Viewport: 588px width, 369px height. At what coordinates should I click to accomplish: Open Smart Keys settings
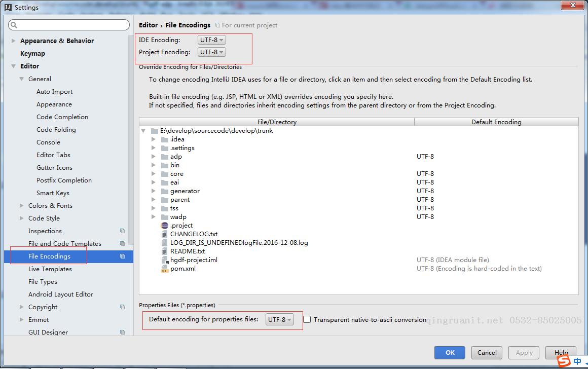tap(53, 193)
